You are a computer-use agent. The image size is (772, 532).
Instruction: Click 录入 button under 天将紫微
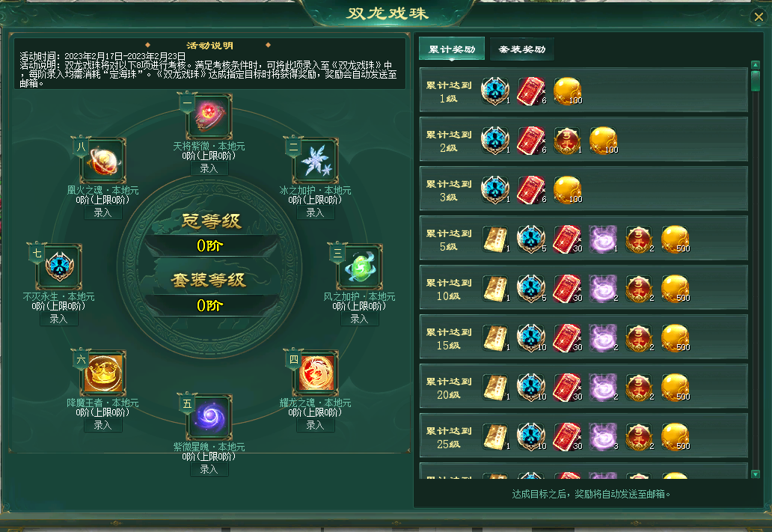point(209,168)
